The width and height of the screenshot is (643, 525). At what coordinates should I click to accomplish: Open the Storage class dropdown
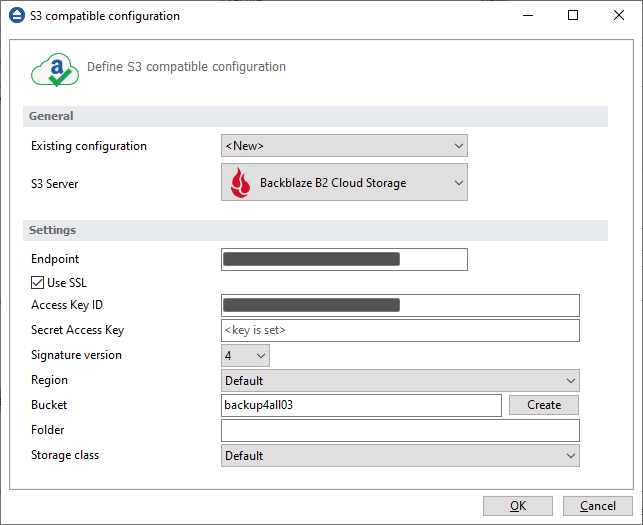(x=400, y=455)
